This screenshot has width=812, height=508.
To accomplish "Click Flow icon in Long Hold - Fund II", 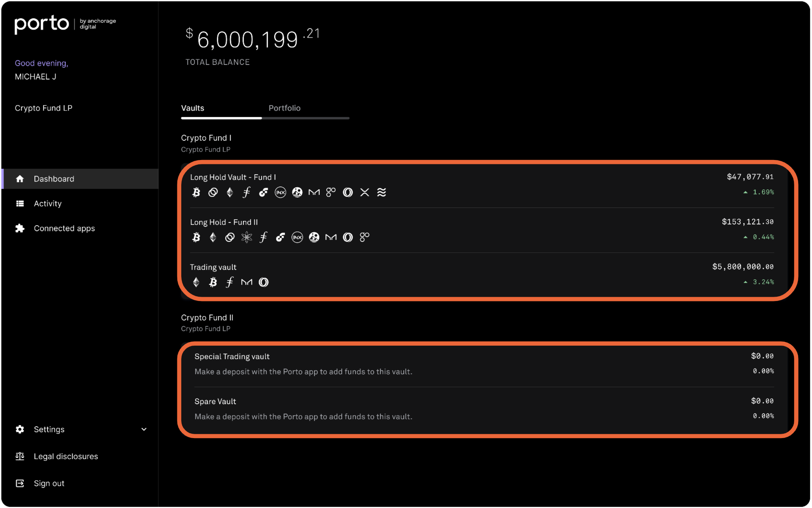I will pos(280,237).
